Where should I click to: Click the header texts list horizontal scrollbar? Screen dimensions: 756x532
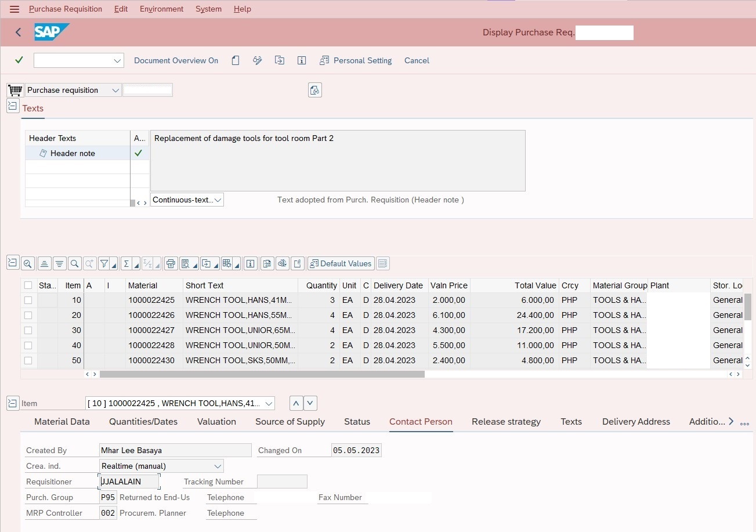[132, 203]
